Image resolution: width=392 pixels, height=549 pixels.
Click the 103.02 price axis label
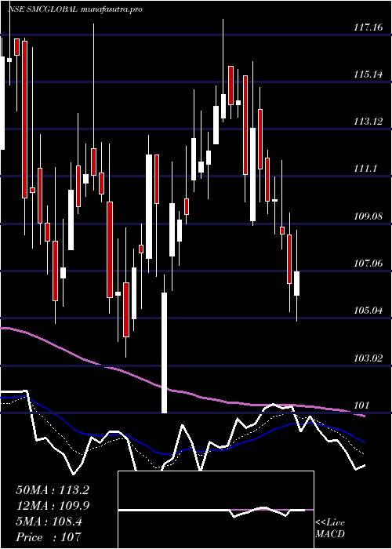click(368, 358)
